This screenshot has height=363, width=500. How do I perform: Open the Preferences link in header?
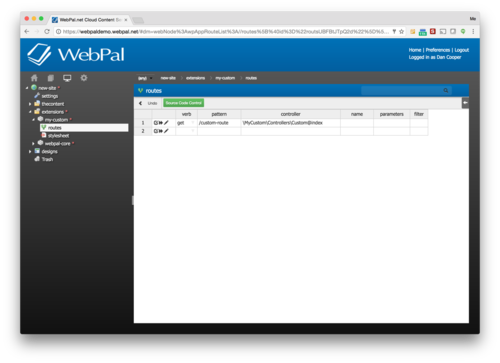pyautogui.click(x=438, y=50)
